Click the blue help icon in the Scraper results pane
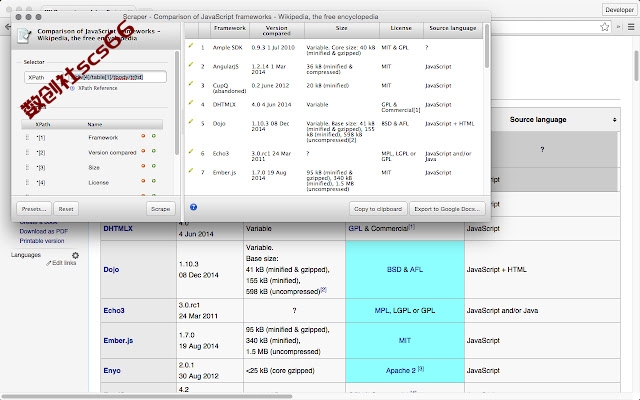This screenshot has height=400, width=640. point(193,207)
